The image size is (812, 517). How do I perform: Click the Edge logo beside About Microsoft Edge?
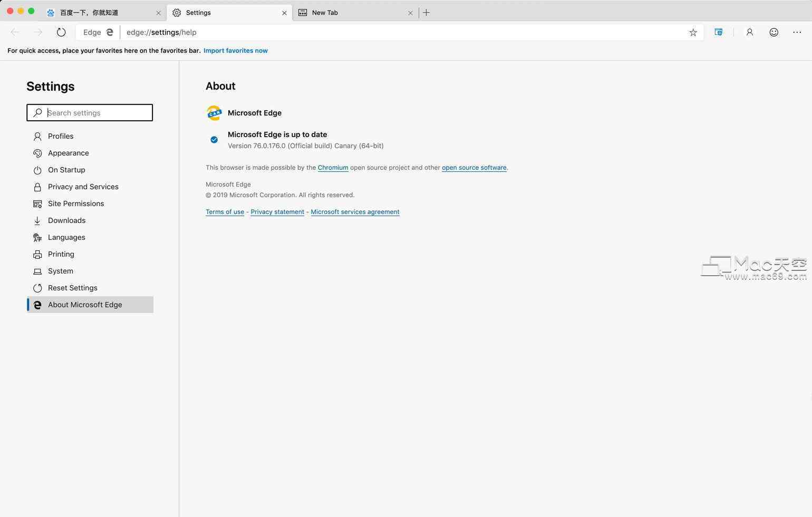(37, 305)
